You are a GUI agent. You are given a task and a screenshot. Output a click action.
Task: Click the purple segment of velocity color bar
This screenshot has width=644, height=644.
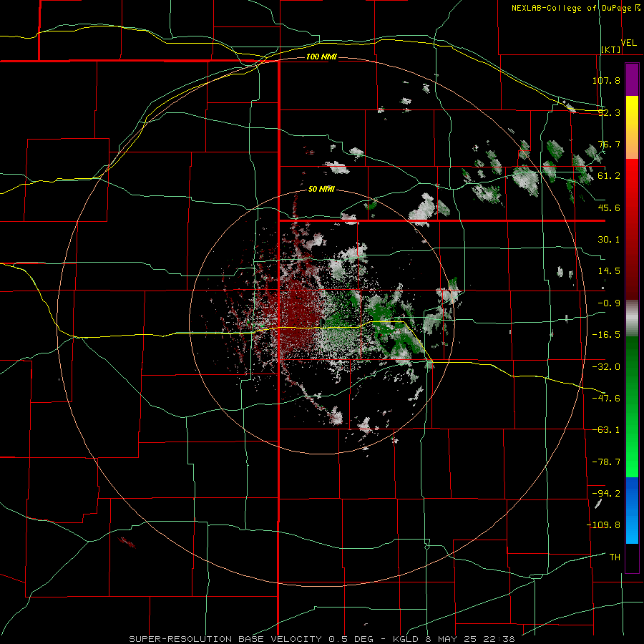pos(632,80)
